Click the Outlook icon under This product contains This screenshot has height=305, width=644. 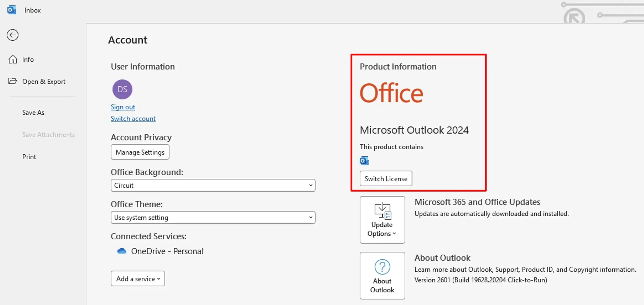pos(364,161)
